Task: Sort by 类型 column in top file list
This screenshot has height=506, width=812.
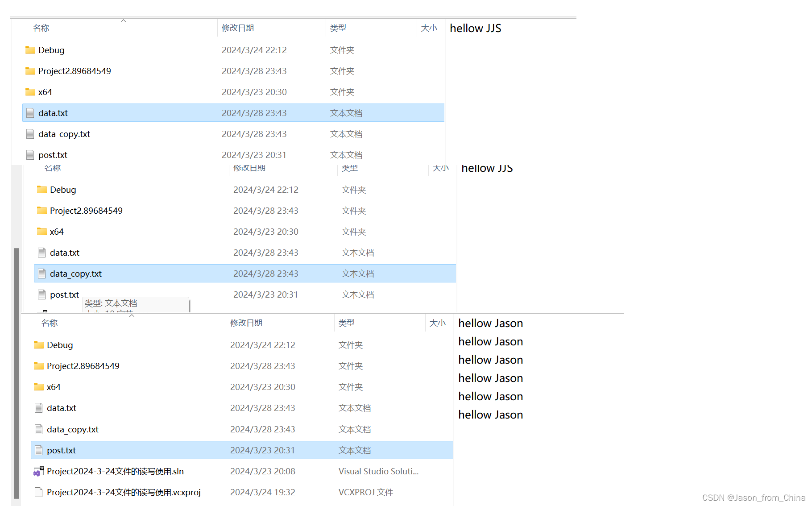Action: [338, 28]
